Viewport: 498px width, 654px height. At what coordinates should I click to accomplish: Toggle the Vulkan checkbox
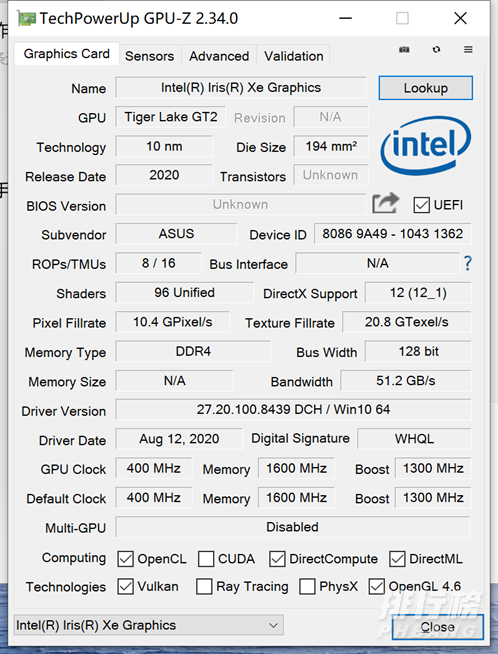click(x=126, y=586)
